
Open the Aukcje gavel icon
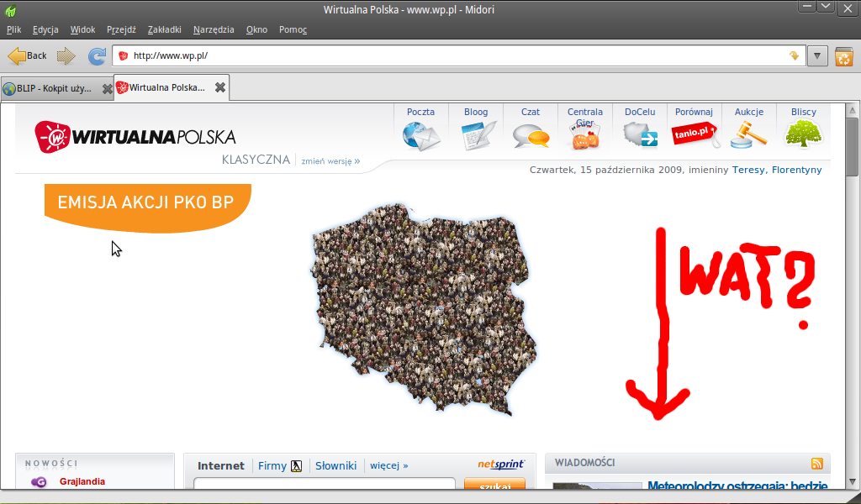[748, 134]
